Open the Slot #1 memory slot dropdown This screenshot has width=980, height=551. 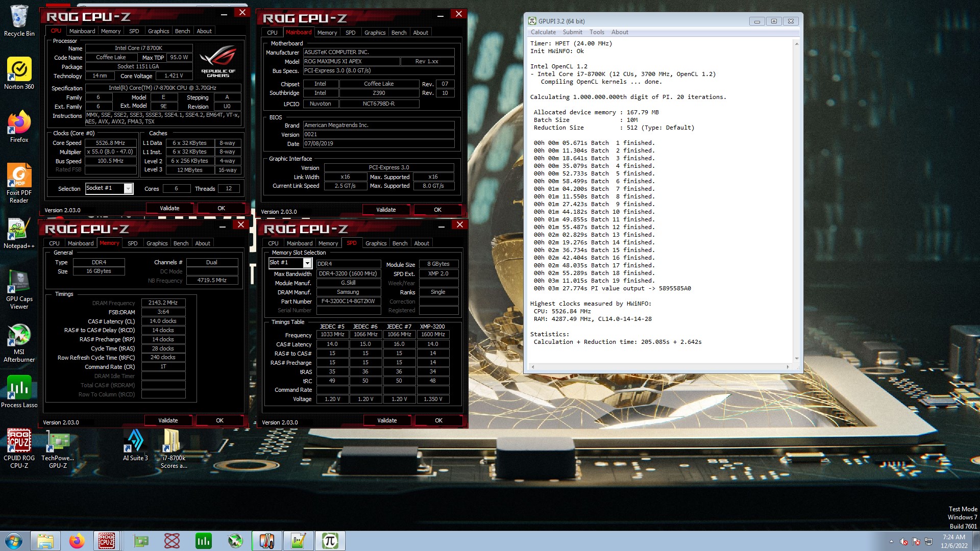pos(307,263)
